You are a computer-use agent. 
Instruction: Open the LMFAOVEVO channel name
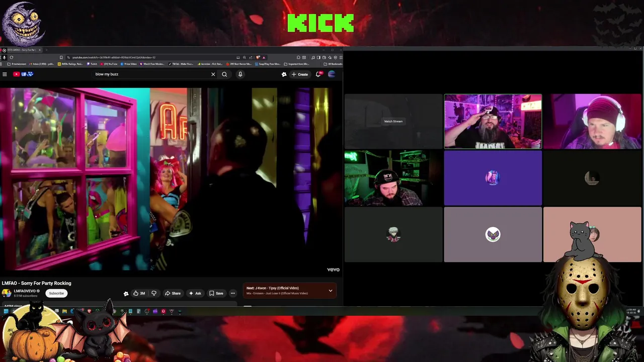pyautogui.click(x=26, y=291)
